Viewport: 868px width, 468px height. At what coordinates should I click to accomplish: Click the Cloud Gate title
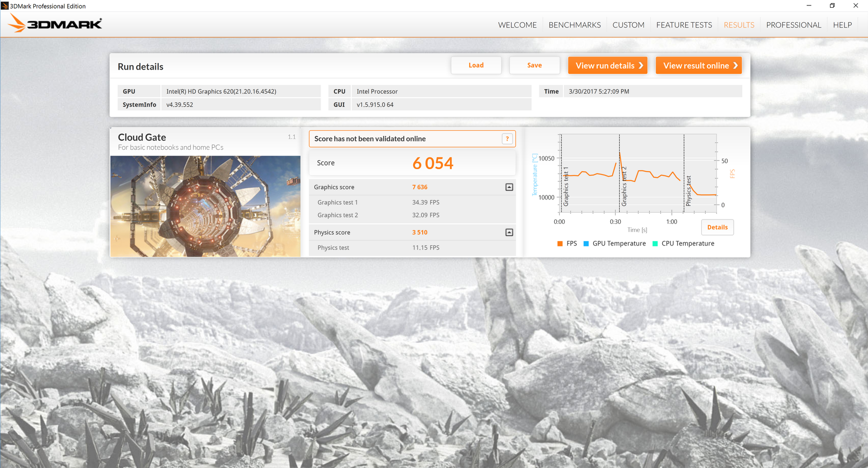point(142,137)
